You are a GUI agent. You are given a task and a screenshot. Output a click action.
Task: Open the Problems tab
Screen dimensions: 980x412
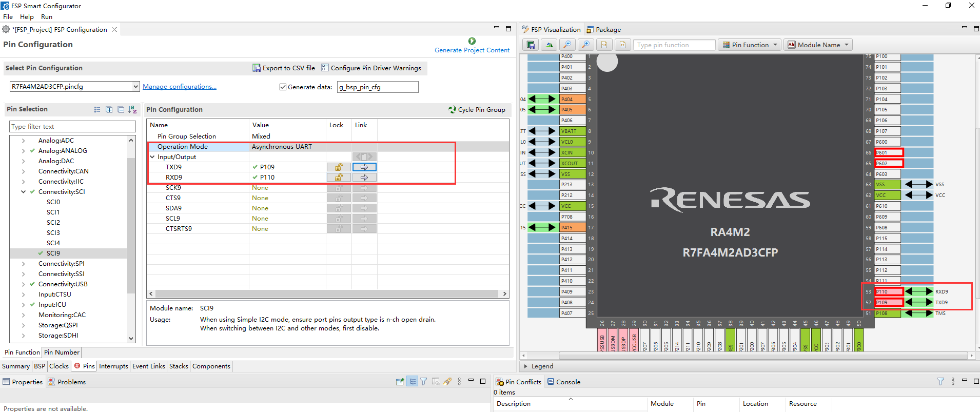67,382
